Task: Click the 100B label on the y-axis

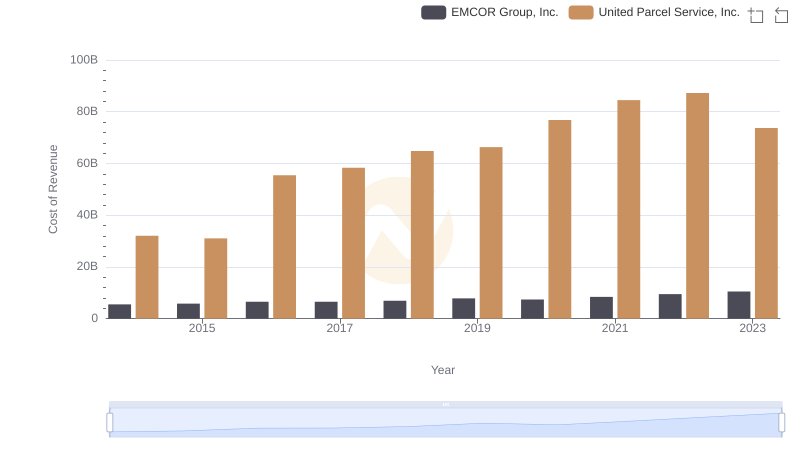Action: click(x=84, y=60)
